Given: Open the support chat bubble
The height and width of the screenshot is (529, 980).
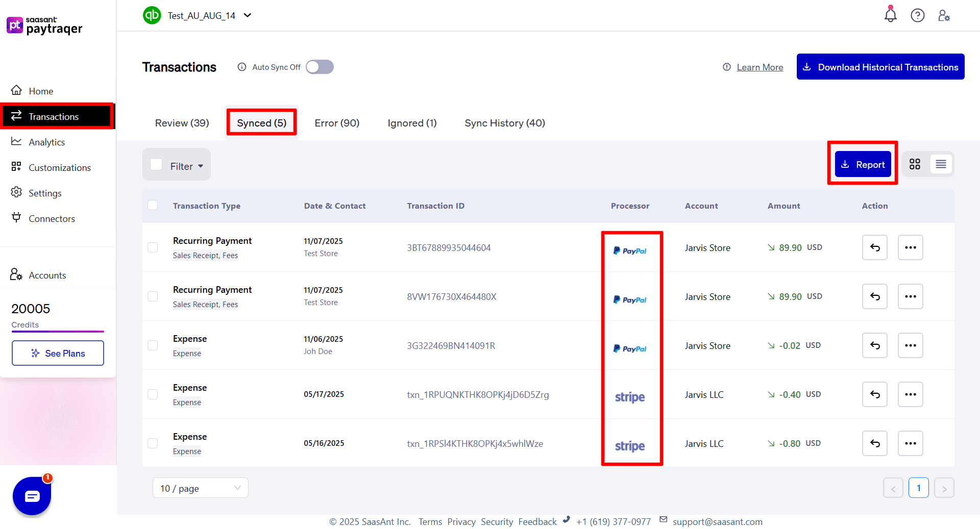Looking at the screenshot, I should (x=32, y=496).
